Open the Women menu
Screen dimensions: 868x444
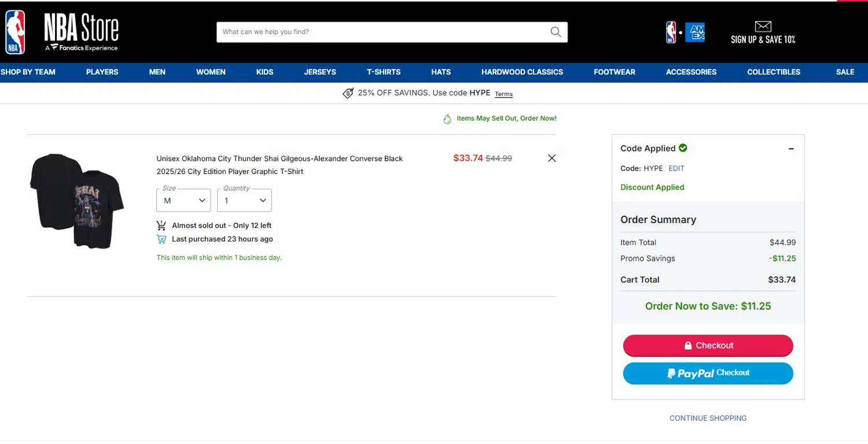211,72
